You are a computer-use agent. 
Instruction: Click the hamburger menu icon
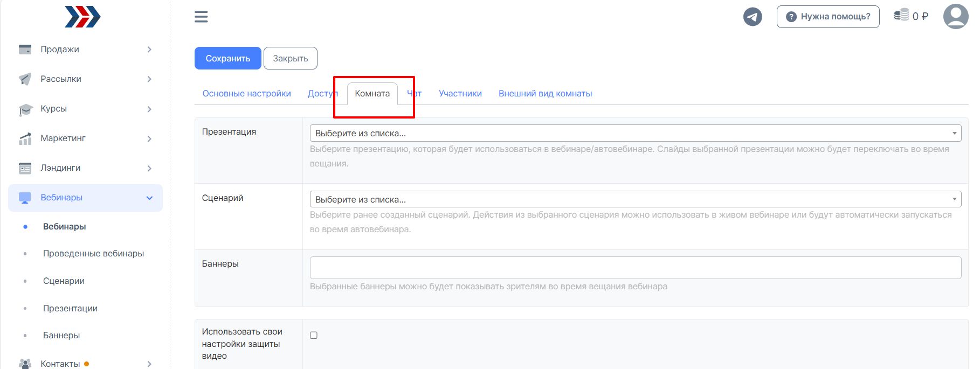coord(201,17)
